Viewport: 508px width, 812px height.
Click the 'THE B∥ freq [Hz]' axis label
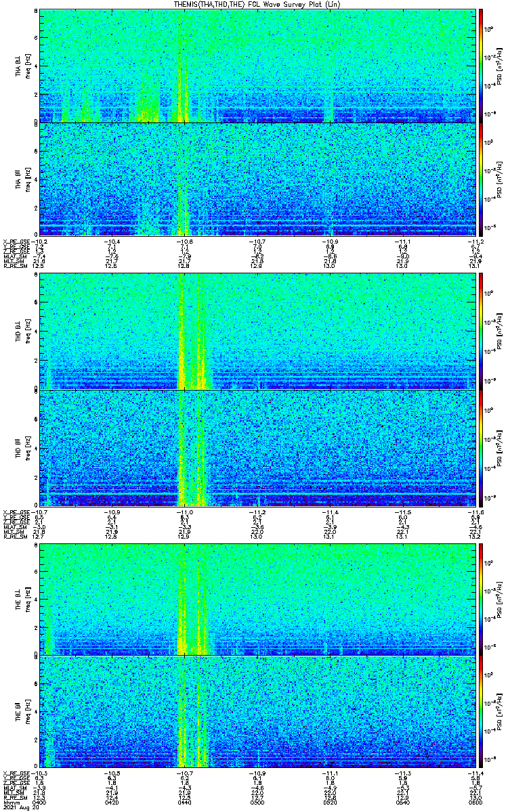[x=23, y=713]
